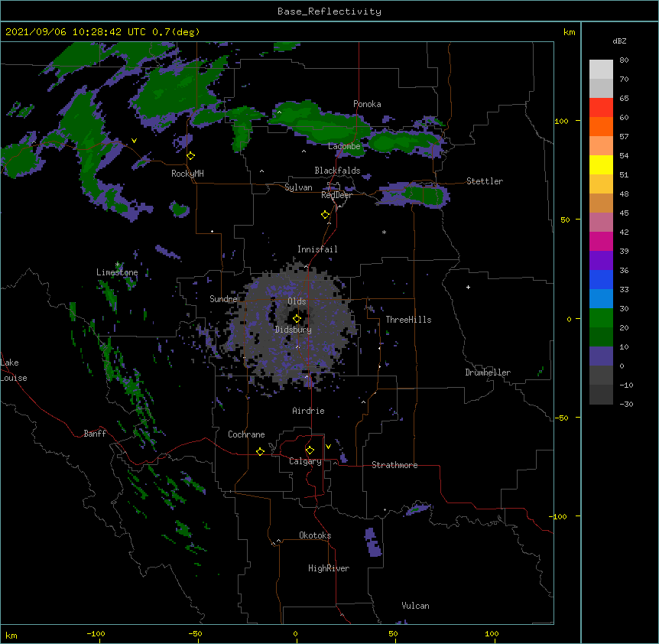Click the Drumheller town label
Screen dimensions: 659x644
tap(488, 372)
